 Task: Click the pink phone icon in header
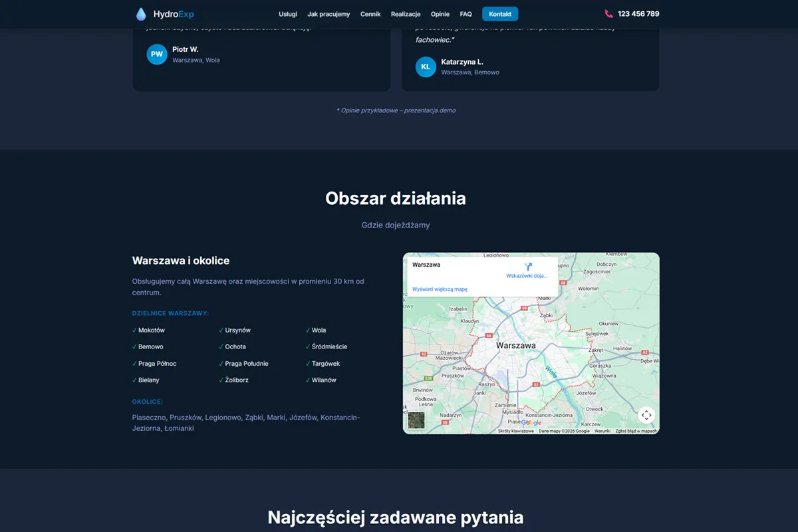[608, 14]
